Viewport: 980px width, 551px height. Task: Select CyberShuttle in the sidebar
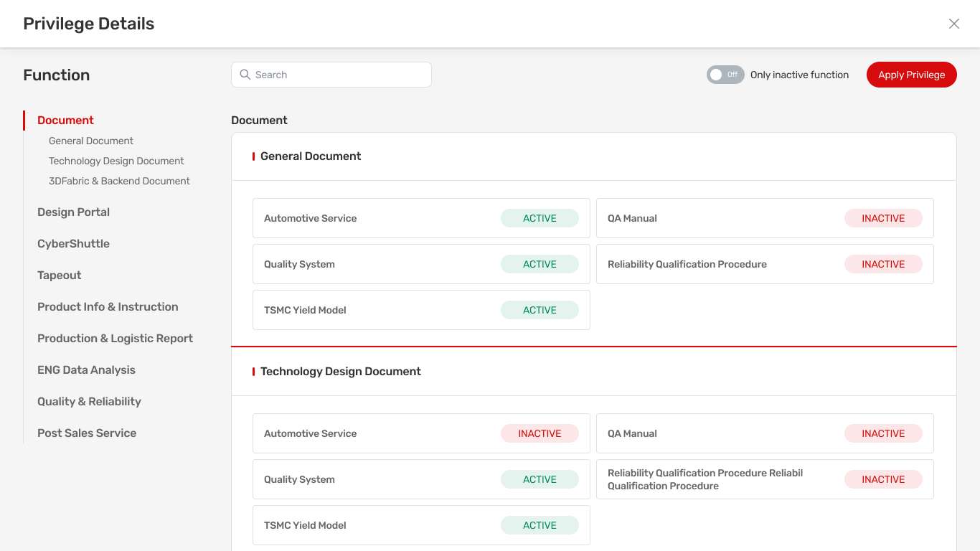click(x=73, y=244)
